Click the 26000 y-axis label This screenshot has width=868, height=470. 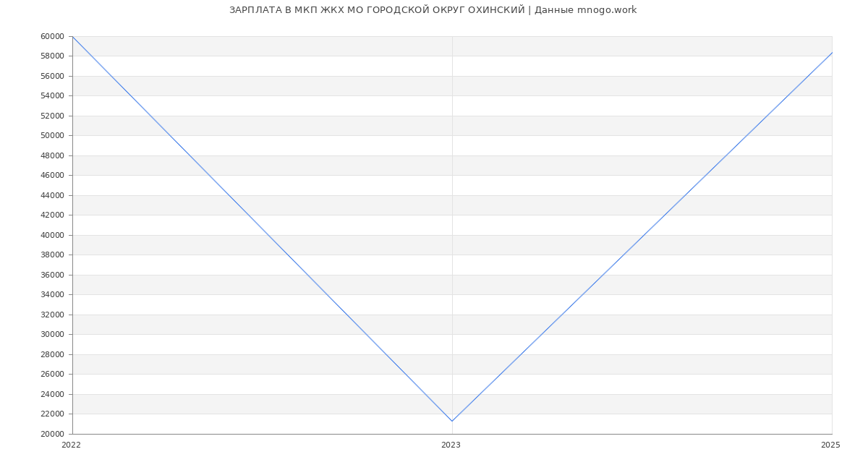pos(53,375)
